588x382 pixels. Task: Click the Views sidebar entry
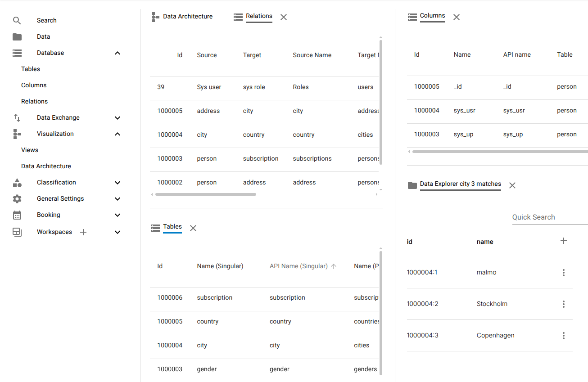(29, 149)
